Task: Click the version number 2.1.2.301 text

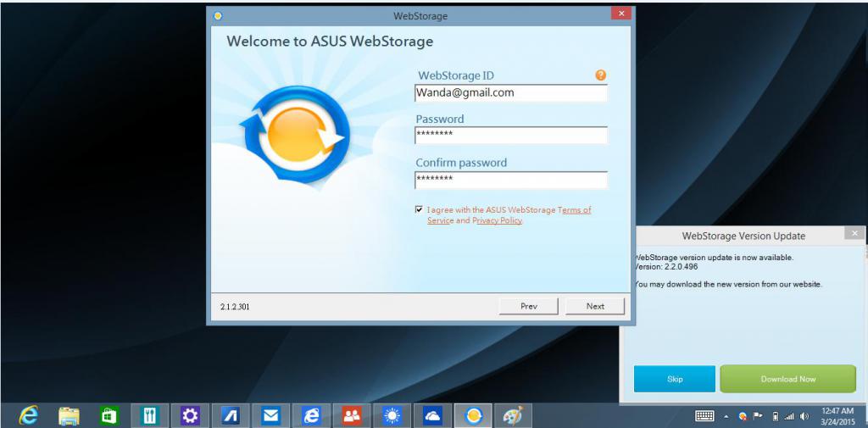Action: click(234, 306)
